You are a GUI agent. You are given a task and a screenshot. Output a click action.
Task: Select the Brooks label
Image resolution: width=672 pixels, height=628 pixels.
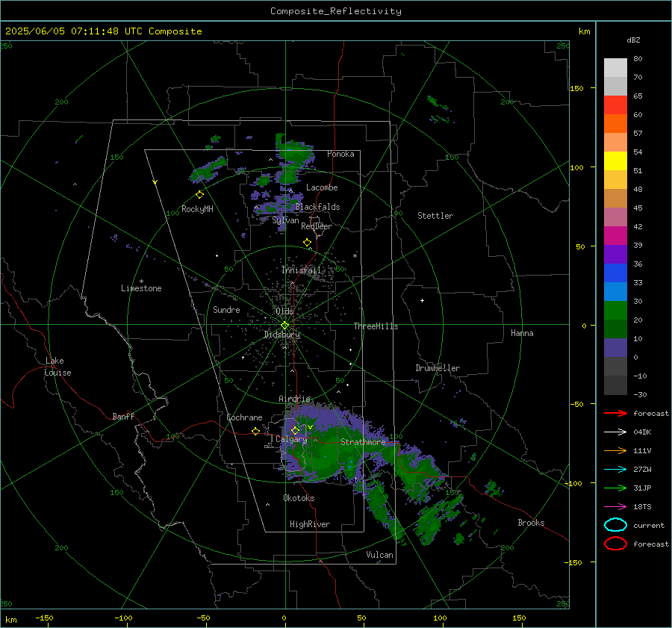[531, 523]
